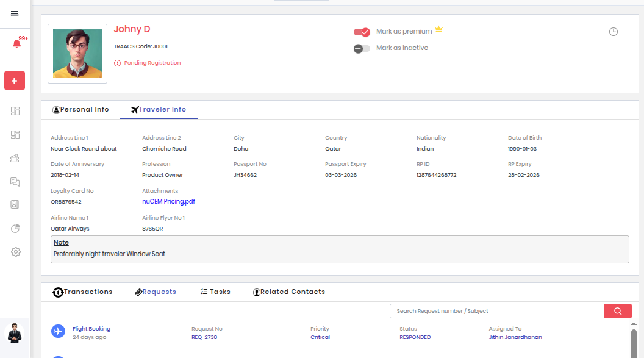Click the red search button
This screenshot has width=644, height=358.
click(618, 311)
